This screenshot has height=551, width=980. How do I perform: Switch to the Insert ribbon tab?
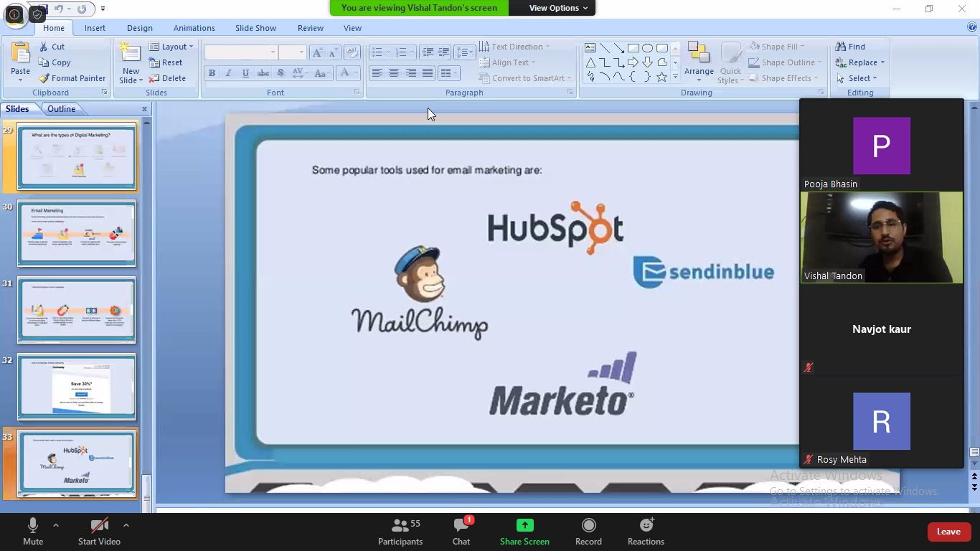click(x=95, y=28)
